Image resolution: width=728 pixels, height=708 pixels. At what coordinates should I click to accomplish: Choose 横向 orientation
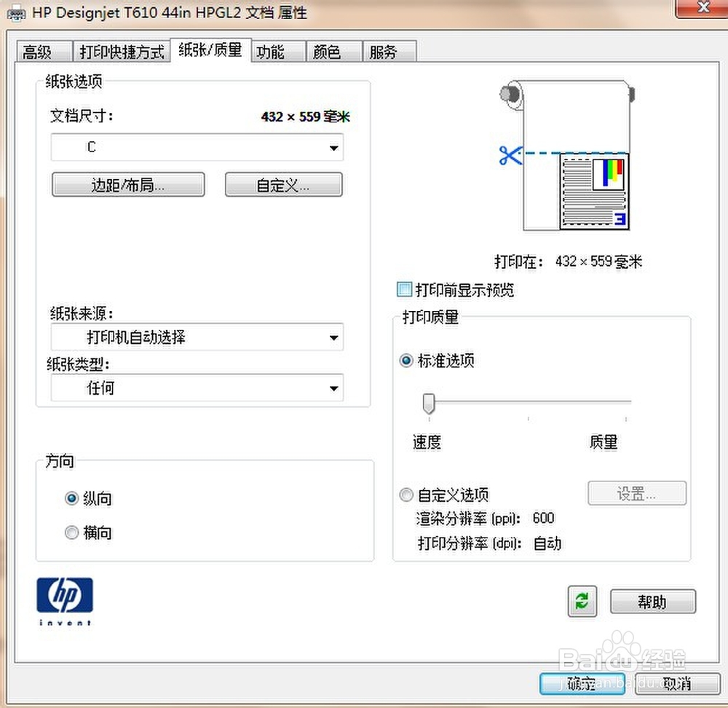pos(71,532)
